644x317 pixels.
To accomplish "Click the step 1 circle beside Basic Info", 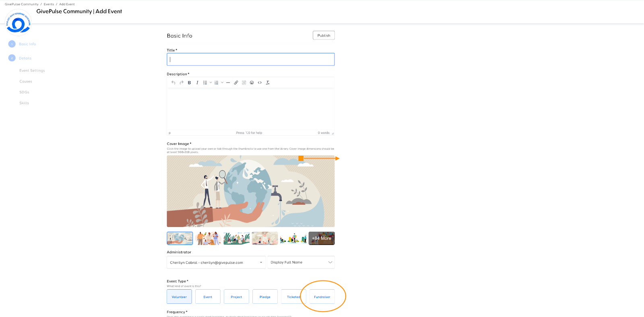I will tap(12, 44).
